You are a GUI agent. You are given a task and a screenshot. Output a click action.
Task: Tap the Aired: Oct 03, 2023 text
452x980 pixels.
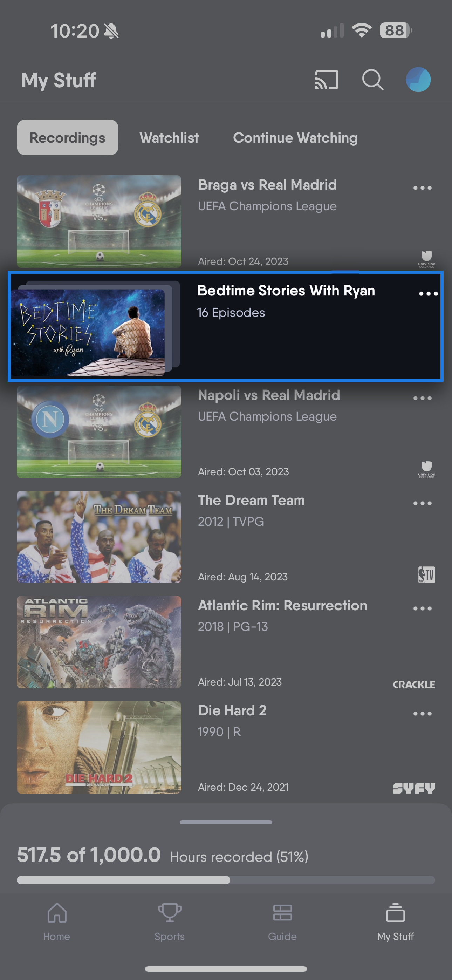click(x=244, y=472)
